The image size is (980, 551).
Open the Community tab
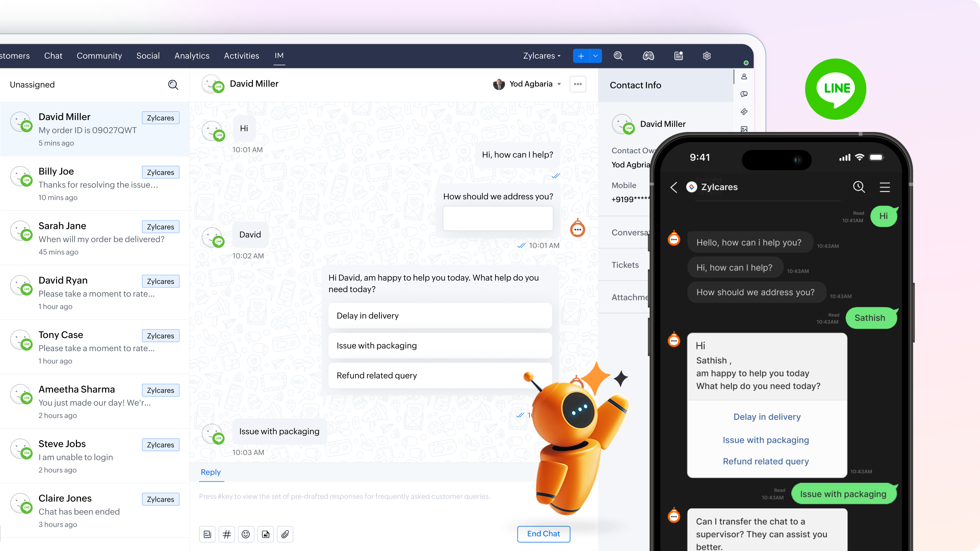point(99,56)
